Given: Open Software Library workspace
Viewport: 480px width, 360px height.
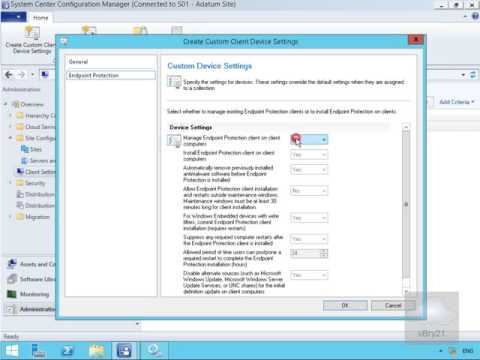Looking at the screenshot, I should pyautogui.click(x=31, y=279).
